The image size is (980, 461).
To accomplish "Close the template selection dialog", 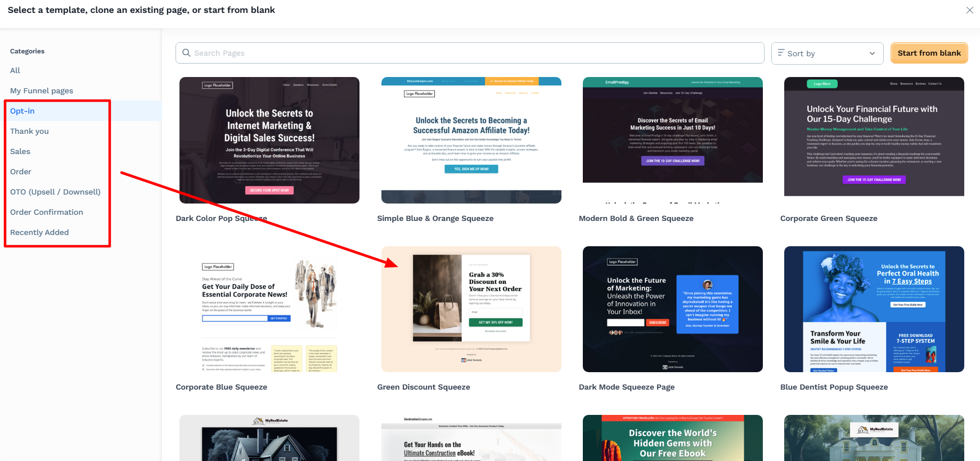I will click(x=969, y=10).
